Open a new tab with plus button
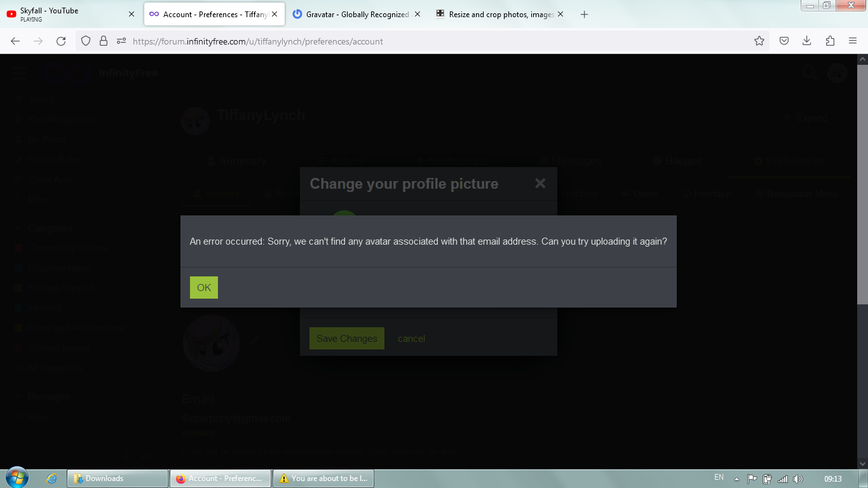The width and height of the screenshot is (868, 488). tap(584, 14)
